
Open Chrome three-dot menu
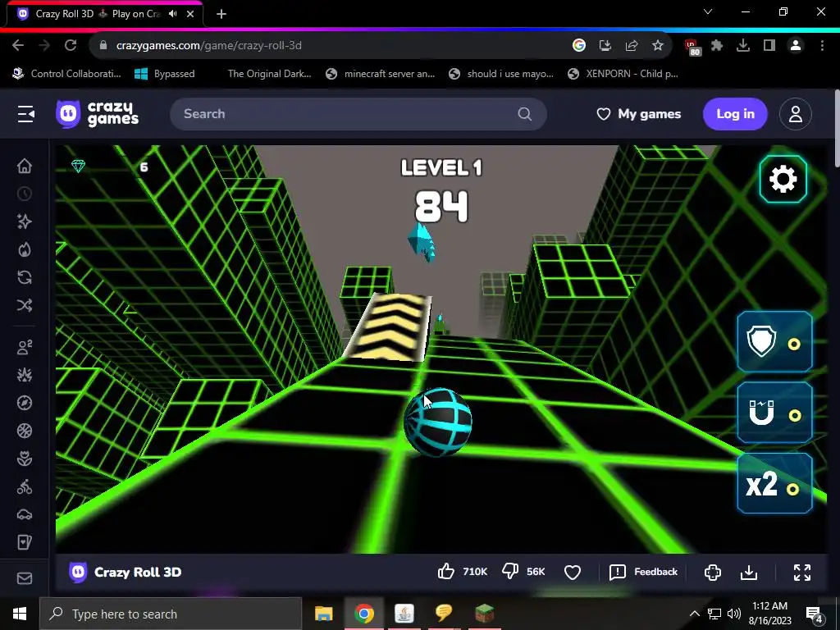coord(822,46)
